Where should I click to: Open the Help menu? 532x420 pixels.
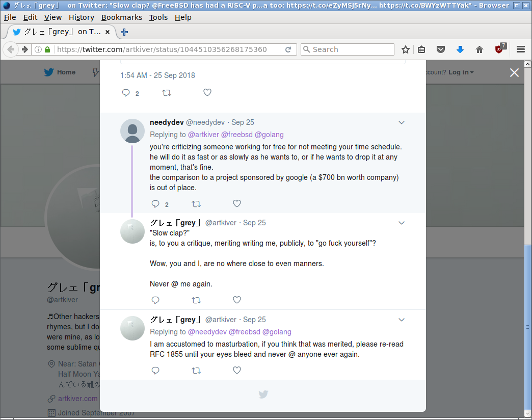coord(183,17)
